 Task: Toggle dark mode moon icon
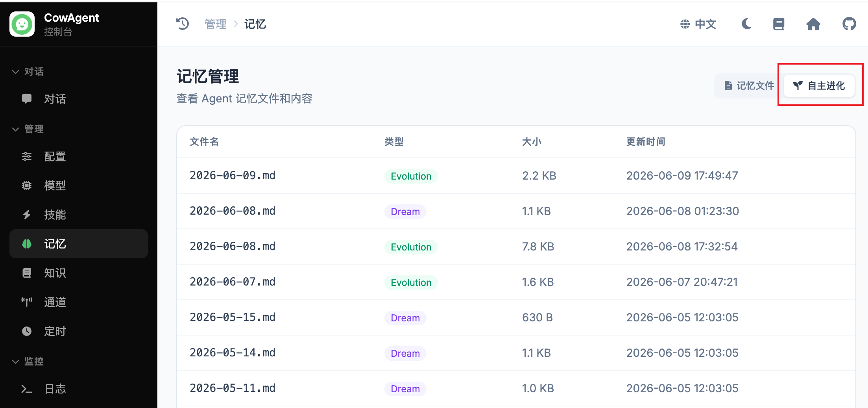[x=746, y=24]
